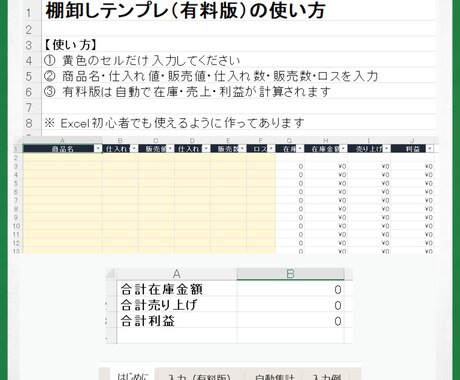Open the first 仕入れ filter dropdown in column B

(134, 149)
